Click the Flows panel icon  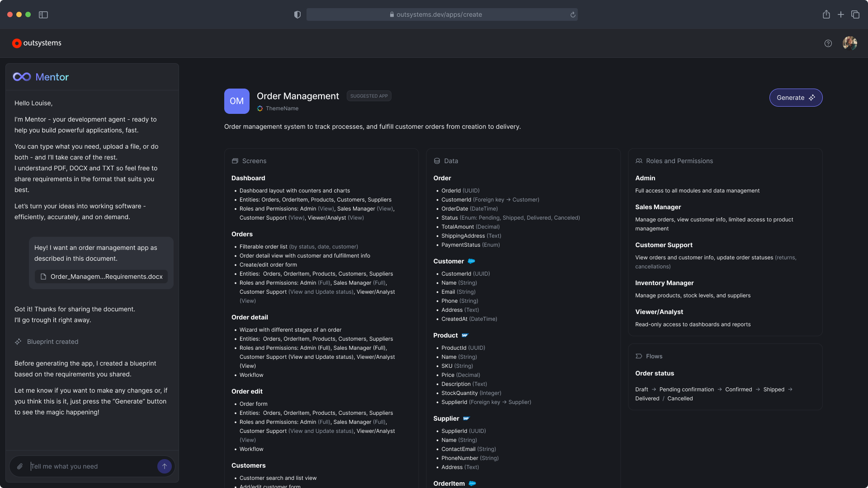[639, 356]
